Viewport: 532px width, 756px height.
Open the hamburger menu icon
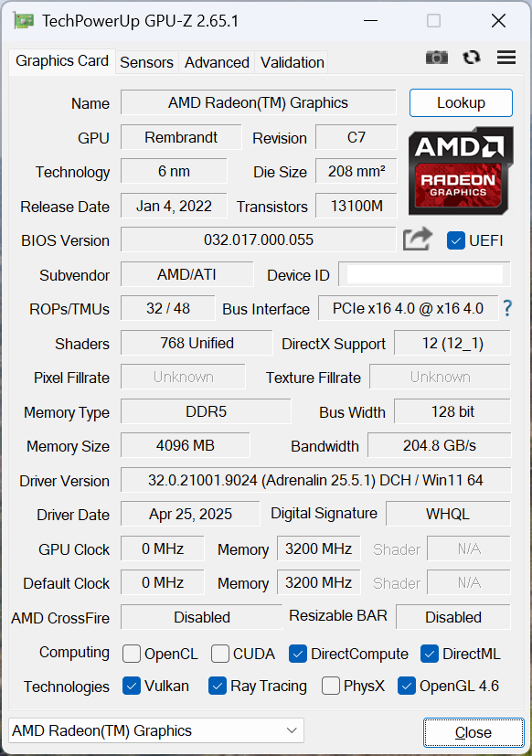click(x=506, y=58)
